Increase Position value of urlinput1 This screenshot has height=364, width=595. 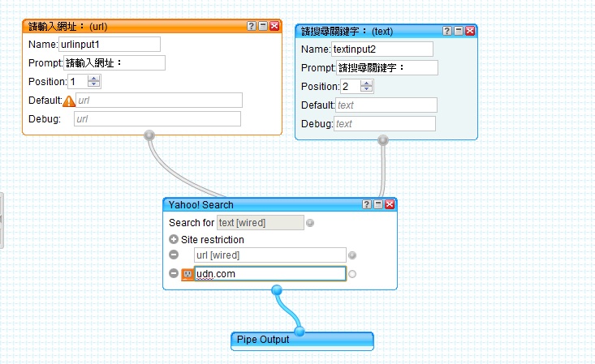click(x=93, y=78)
